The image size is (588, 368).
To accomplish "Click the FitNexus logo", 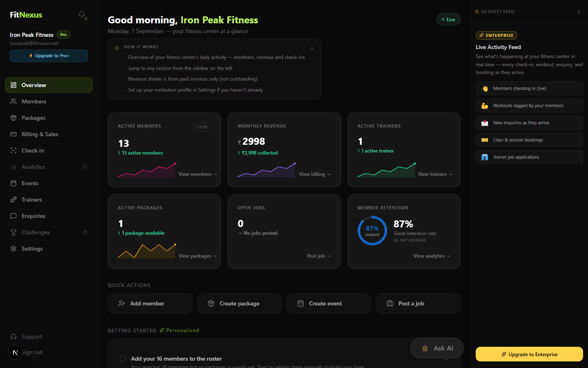I will pyautogui.click(x=26, y=15).
